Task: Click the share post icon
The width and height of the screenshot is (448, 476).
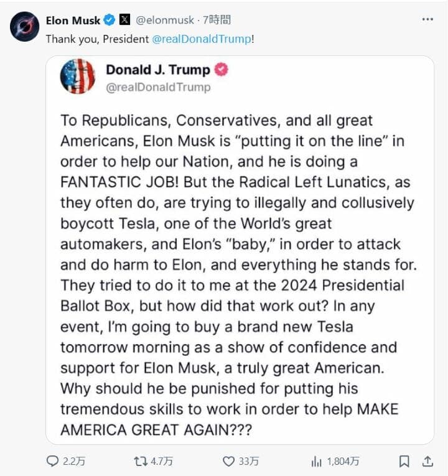Action: (x=427, y=461)
